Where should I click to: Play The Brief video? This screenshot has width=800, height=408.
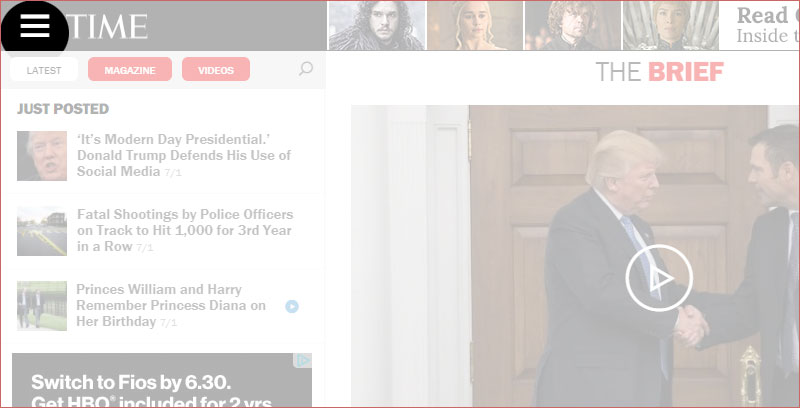(x=659, y=277)
